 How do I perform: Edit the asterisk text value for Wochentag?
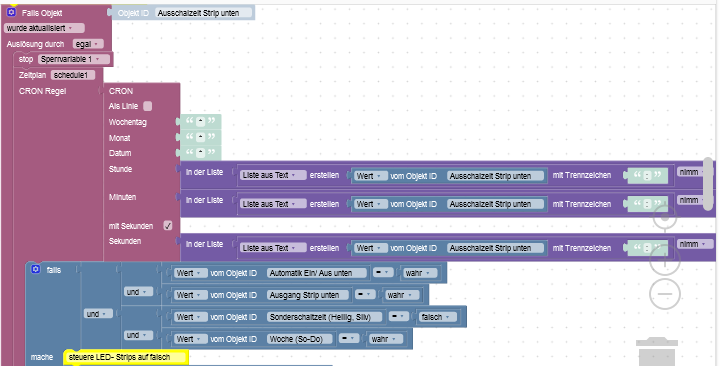point(200,122)
